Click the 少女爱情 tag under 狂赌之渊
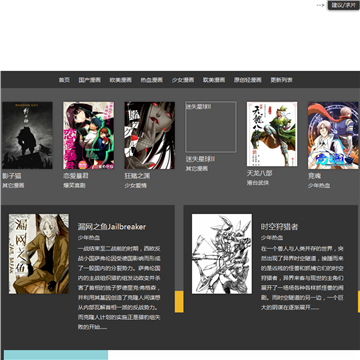The image size is (360, 360). click(136, 186)
